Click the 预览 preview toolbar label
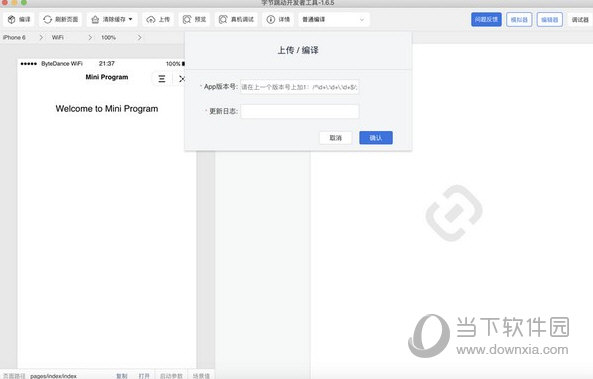 (x=200, y=19)
